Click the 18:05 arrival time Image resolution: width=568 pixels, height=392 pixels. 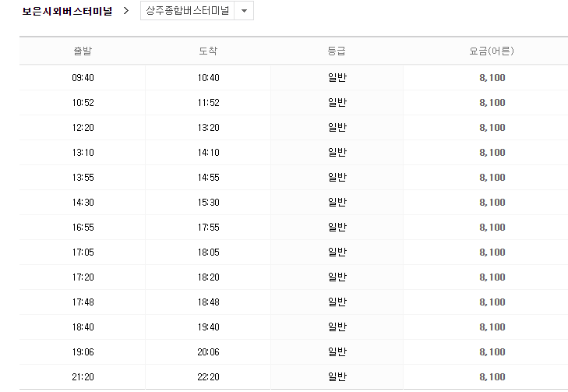(x=208, y=253)
